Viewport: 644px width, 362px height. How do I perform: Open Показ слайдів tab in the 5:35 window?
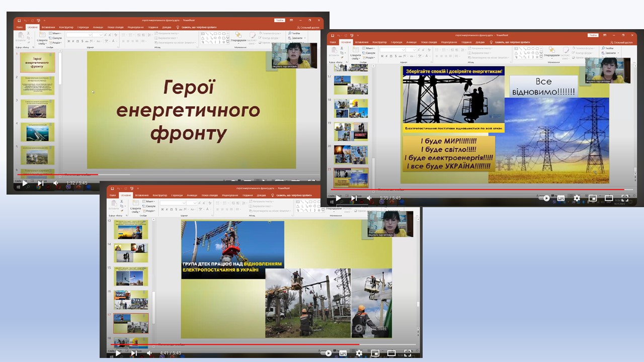pos(429,42)
